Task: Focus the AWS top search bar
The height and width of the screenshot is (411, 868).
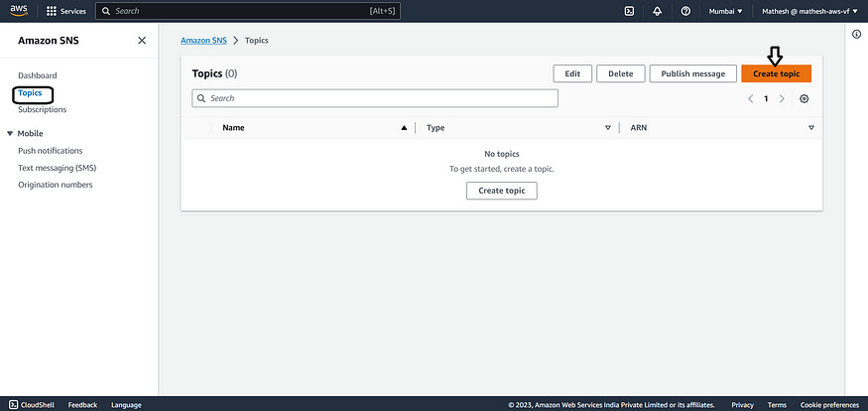Action: (247, 11)
